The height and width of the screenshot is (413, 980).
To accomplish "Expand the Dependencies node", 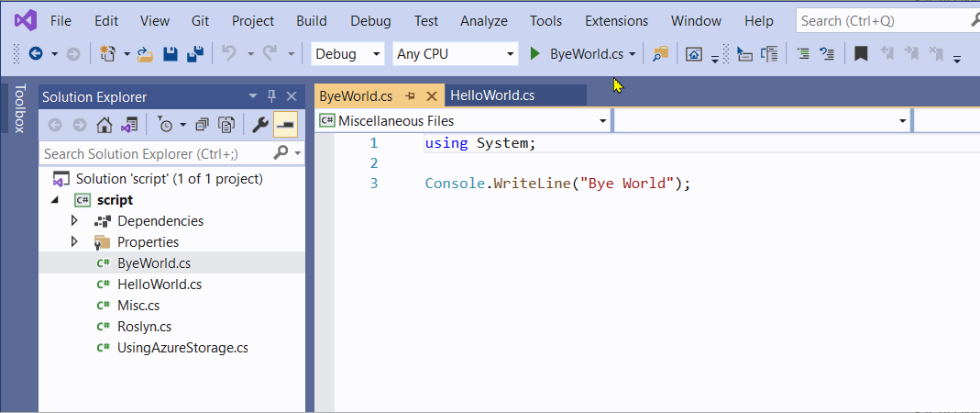I will pos(73,221).
